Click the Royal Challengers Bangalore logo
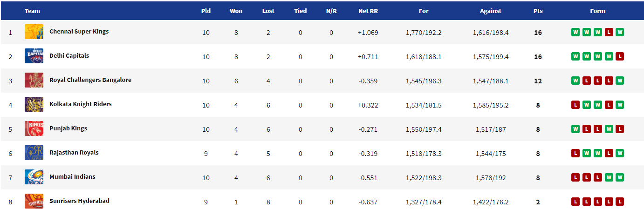The image size is (644, 216). pyautogui.click(x=34, y=80)
